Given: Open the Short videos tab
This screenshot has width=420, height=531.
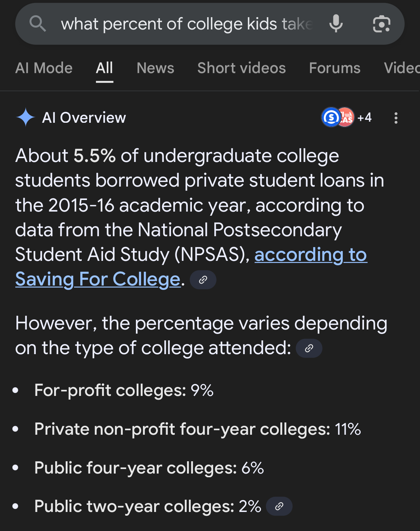Looking at the screenshot, I should 242,68.
